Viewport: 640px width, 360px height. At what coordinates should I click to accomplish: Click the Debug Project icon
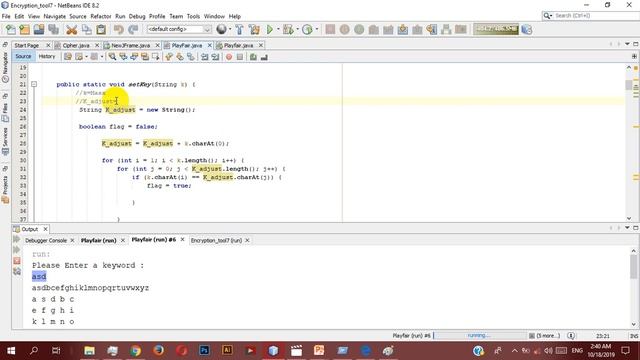pos(288,29)
